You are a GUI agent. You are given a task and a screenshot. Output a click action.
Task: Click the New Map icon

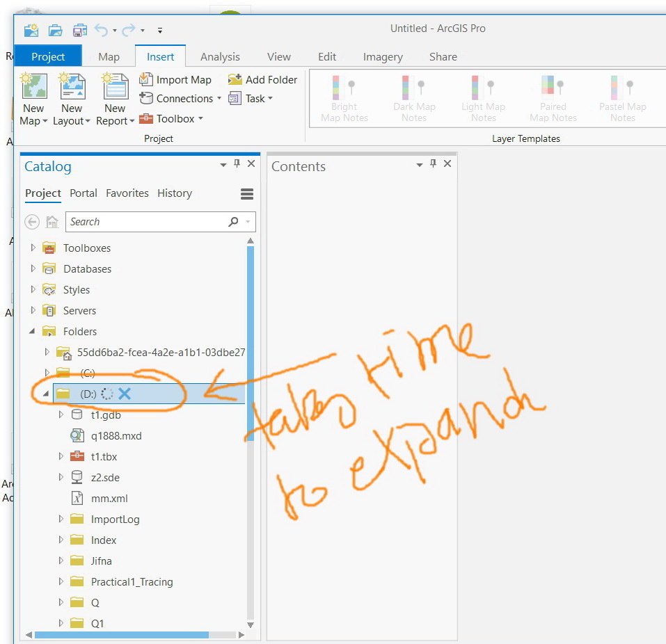click(x=34, y=86)
